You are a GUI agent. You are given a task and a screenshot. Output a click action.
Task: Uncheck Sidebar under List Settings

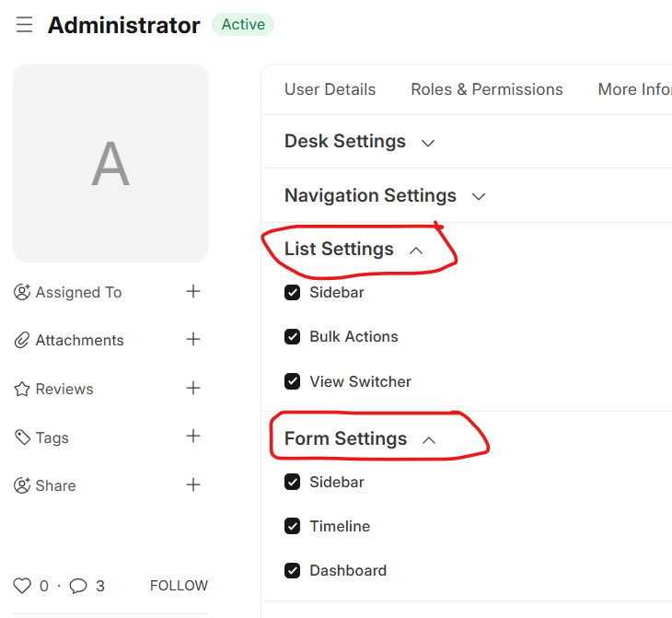pos(293,293)
